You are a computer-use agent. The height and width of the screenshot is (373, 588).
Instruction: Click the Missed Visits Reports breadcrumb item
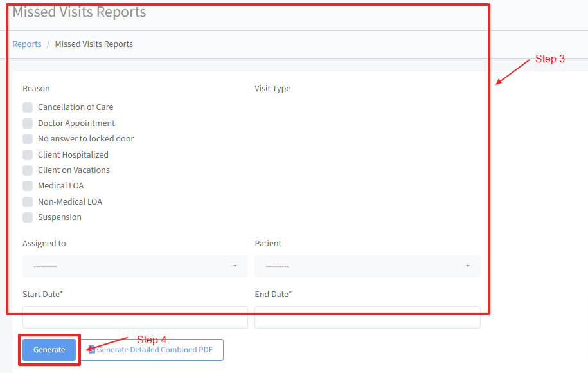(x=94, y=44)
